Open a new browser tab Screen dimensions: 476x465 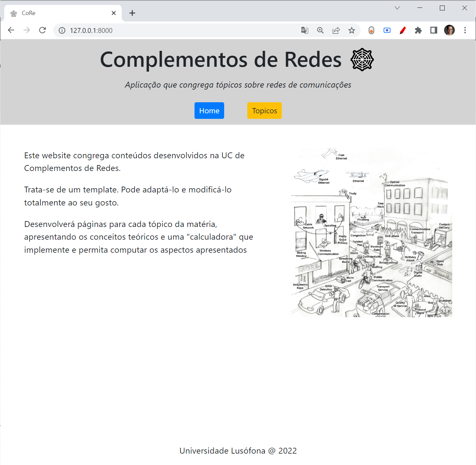point(132,13)
